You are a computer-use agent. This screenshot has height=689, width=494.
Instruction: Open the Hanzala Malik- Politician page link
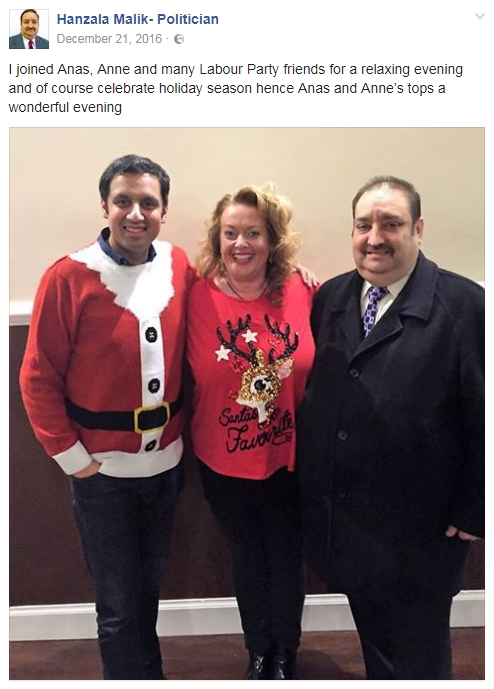point(138,19)
